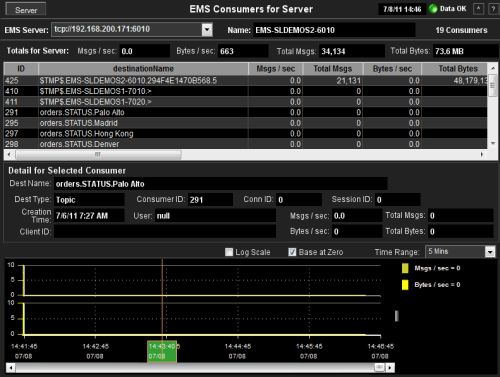Screen dimensions: 500x377
Task: Click the green 14:43:40 timeline marker
Action: [162, 351]
